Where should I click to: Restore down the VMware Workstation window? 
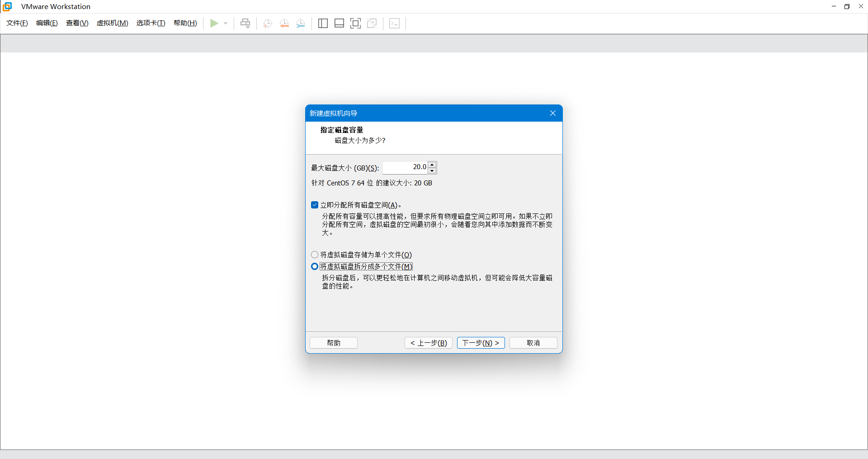847,6
